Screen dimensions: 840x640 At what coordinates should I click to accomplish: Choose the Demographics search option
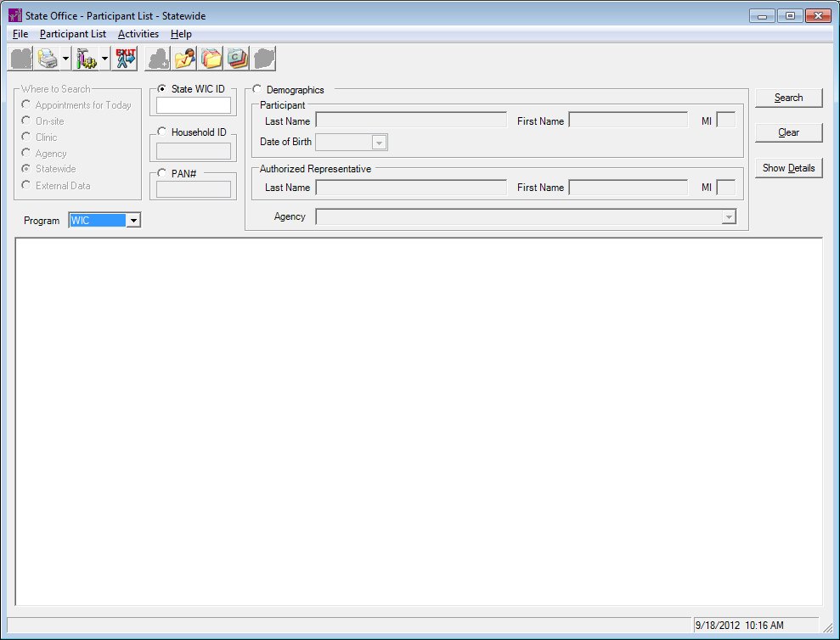(x=257, y=89)
